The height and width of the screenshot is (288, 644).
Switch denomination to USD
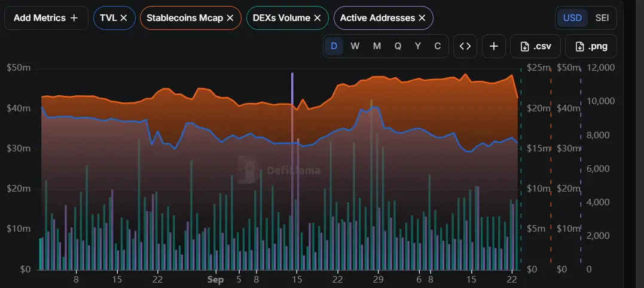click(x=572, y=18)
